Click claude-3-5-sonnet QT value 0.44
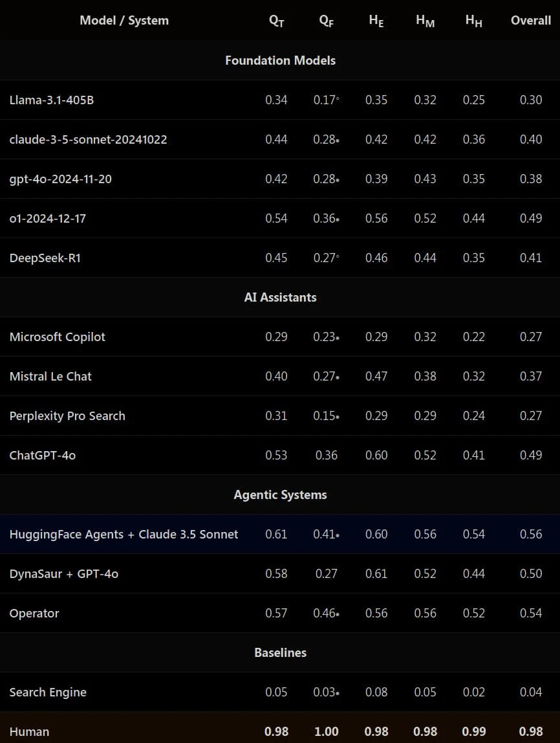560x743 pixels. point(277,139)
